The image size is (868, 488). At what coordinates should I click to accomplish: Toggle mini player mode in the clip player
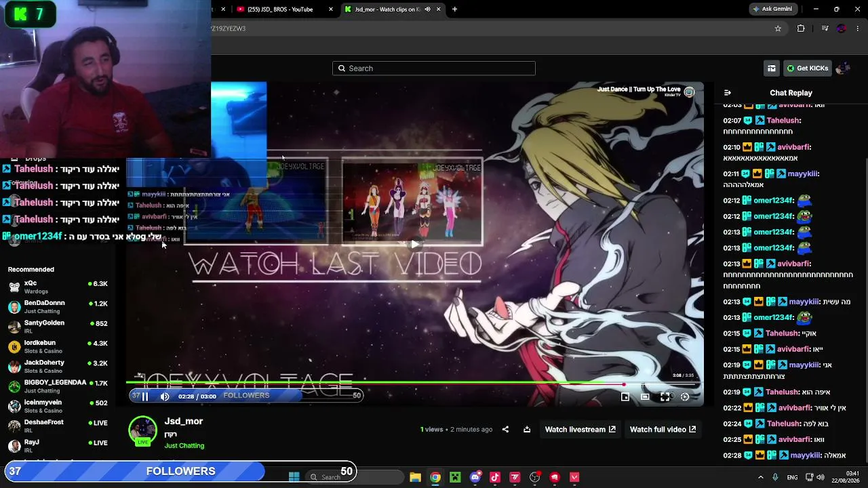pos(625,397)
